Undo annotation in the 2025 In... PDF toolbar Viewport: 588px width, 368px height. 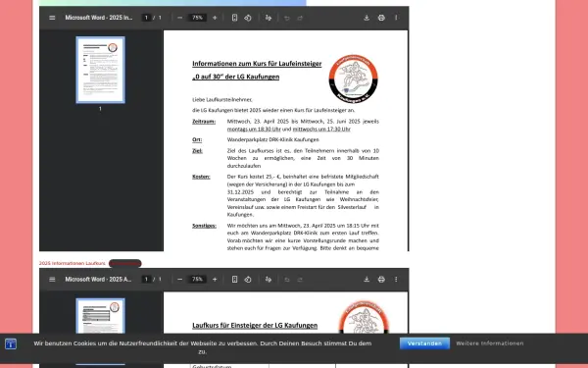pyautogui.click(x=287, y=18)
